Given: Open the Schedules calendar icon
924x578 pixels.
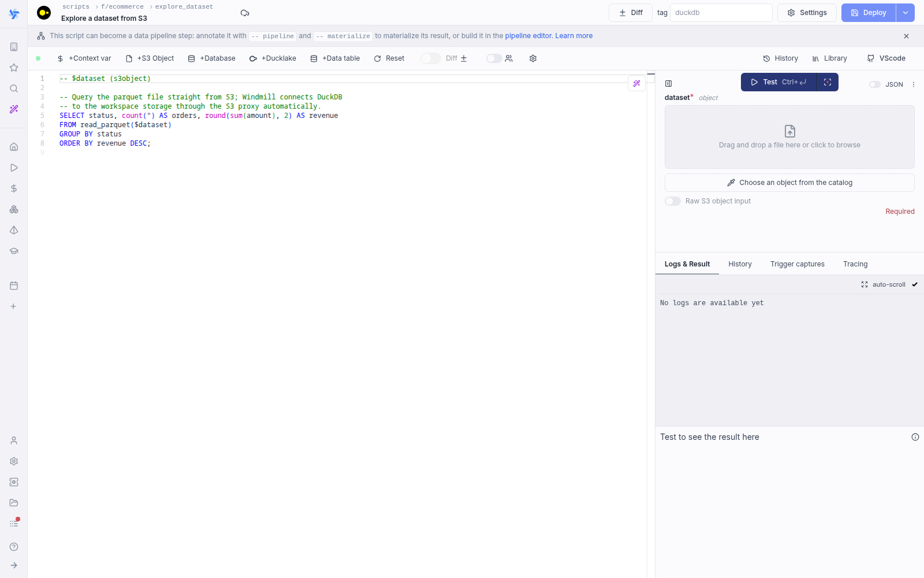Looking at the screenshot, I should point(14,286).
